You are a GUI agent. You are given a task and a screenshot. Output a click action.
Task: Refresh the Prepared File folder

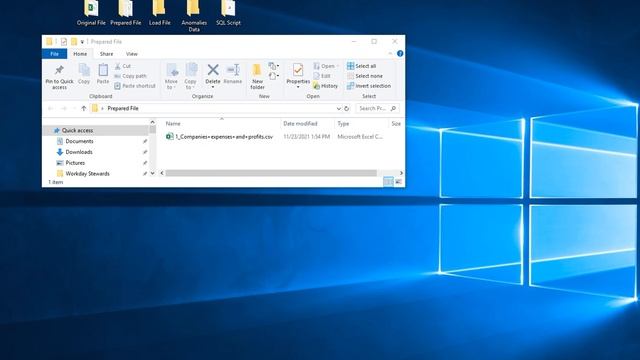[x=347, y=108]
